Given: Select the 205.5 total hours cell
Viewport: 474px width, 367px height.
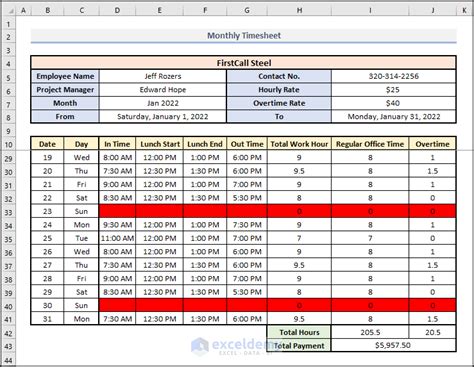Looking at the screenshot, I should click(370, 332).
